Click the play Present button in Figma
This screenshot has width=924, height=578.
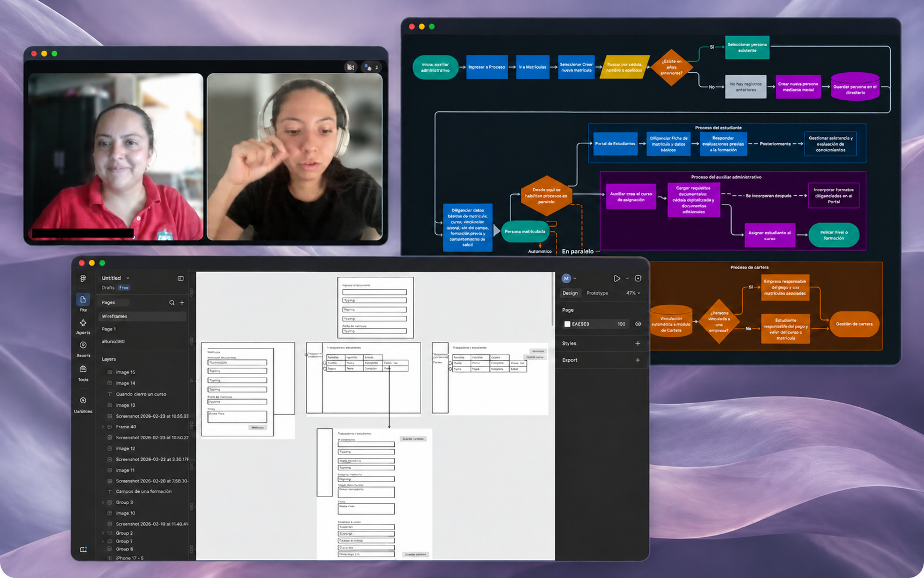(x=617, y=279)
